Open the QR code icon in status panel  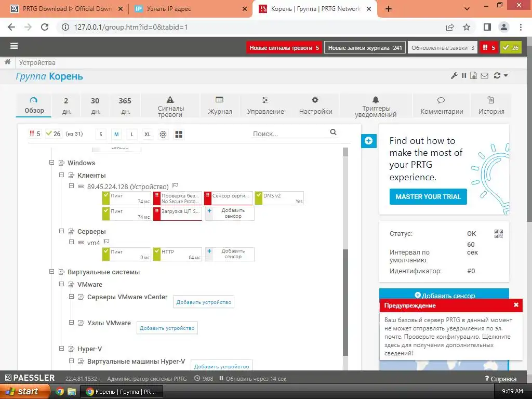coord(498,234)
